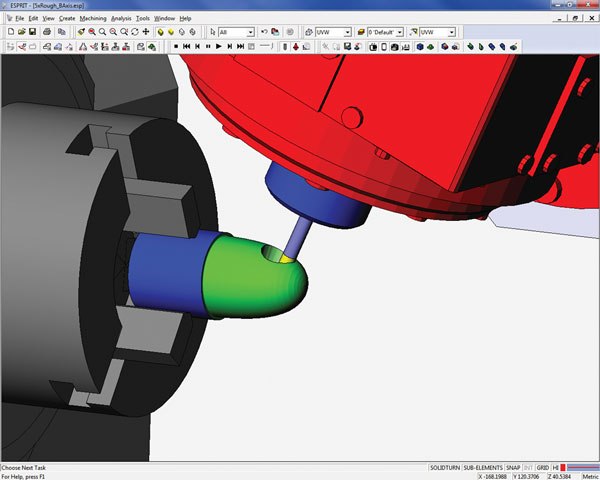Open the first UVW work plane dropdown
The width and height of the screenshot is (600, 480).
[x=347, y=32]
